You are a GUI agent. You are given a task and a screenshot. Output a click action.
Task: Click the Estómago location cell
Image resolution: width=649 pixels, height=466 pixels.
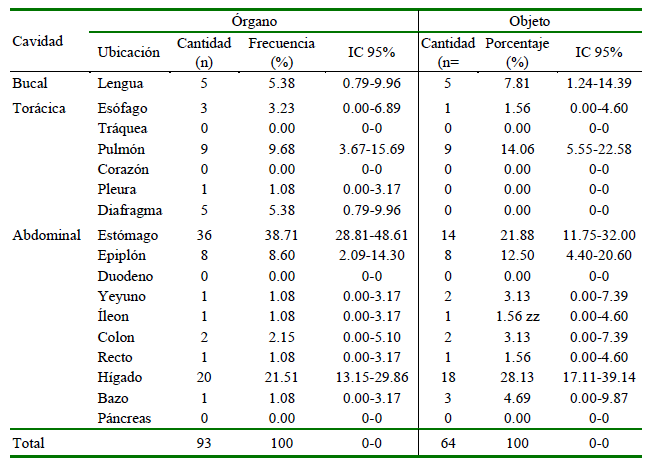pos(130,234)
